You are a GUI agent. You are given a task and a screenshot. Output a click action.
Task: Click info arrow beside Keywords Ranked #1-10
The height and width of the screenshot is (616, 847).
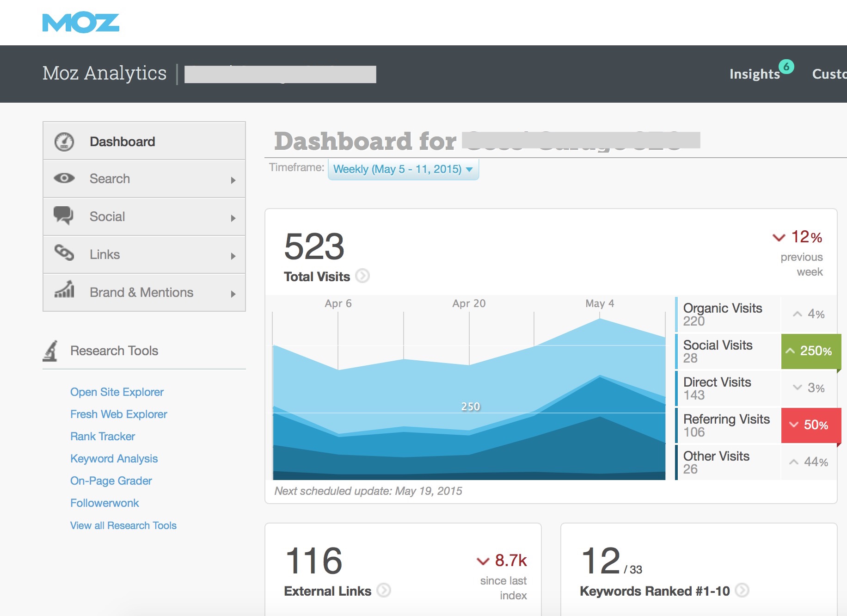742,590
